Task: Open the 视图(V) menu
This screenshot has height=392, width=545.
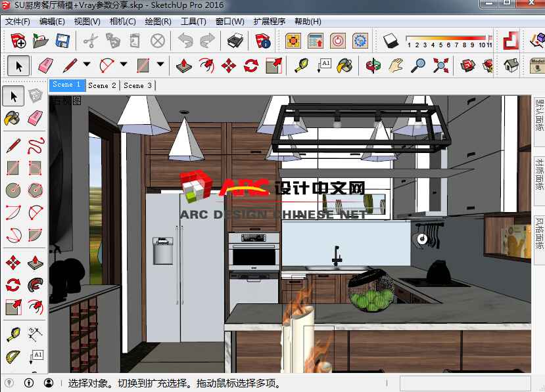Action: point(87,22)
